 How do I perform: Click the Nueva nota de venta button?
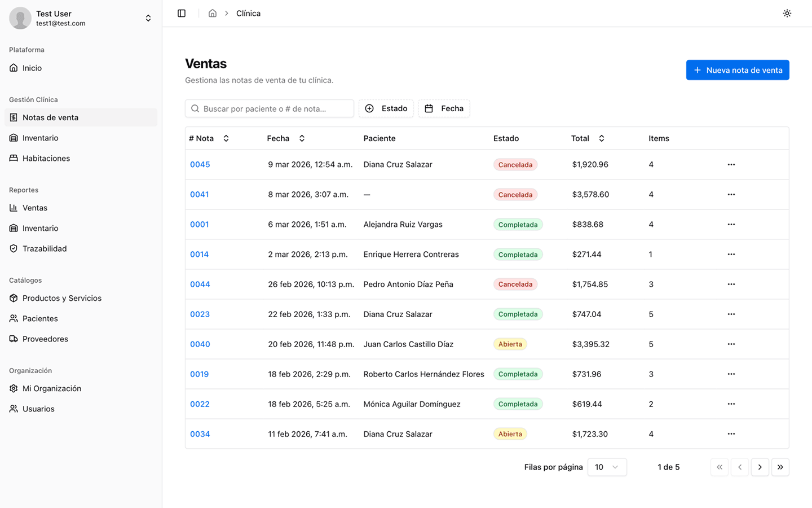(x=737, y=70)
